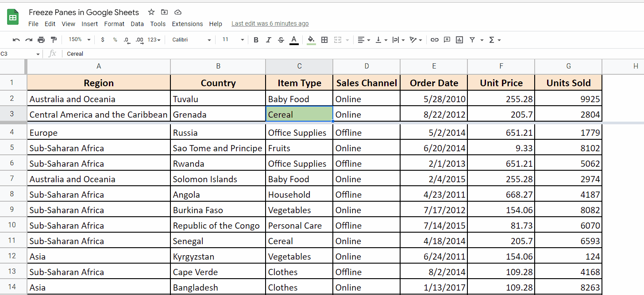This screenshot has height=295, width=644.
Task: Open the font family dropdown
Action: 190,39
